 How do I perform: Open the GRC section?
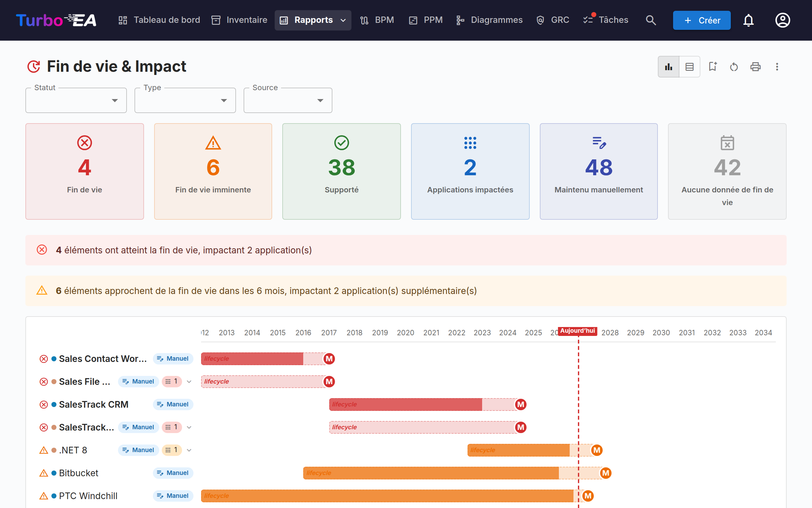click(x=552, y=20)
